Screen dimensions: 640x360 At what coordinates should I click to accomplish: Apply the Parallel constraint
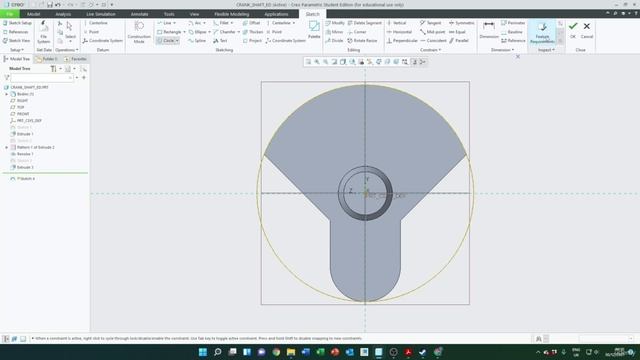point(459,41)
